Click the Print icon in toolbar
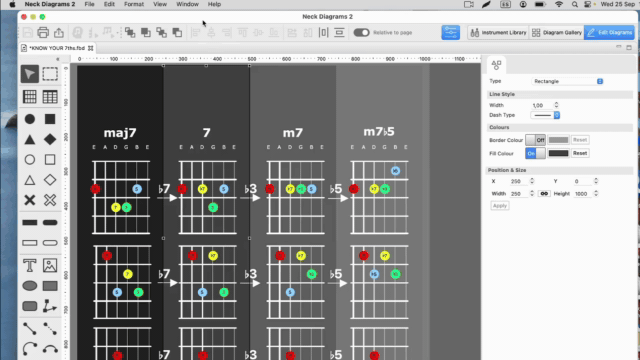 (43, 32)
